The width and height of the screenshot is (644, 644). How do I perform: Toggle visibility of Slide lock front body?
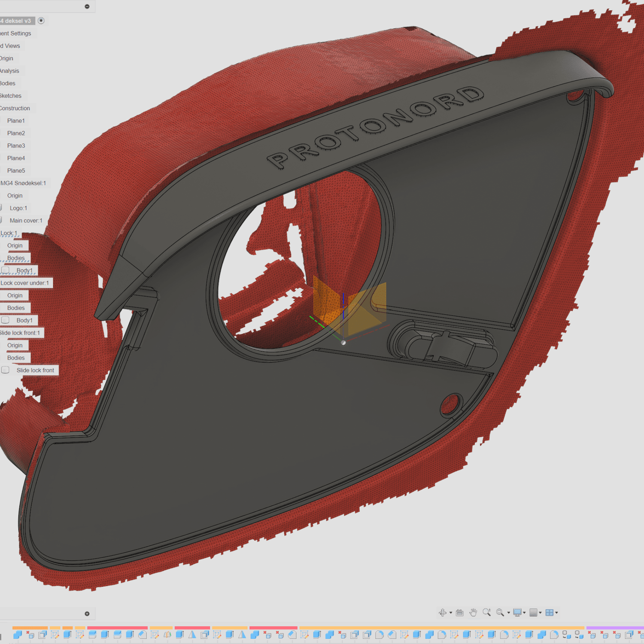(x=6, y=370)
